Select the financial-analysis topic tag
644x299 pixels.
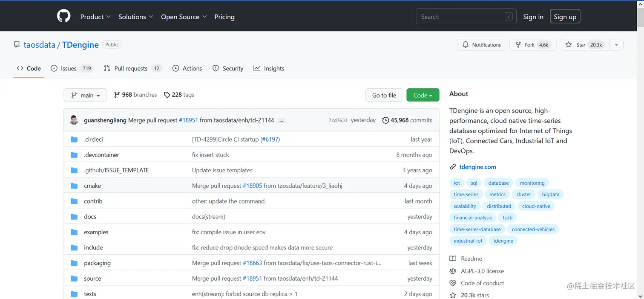(x=473, y=218)
